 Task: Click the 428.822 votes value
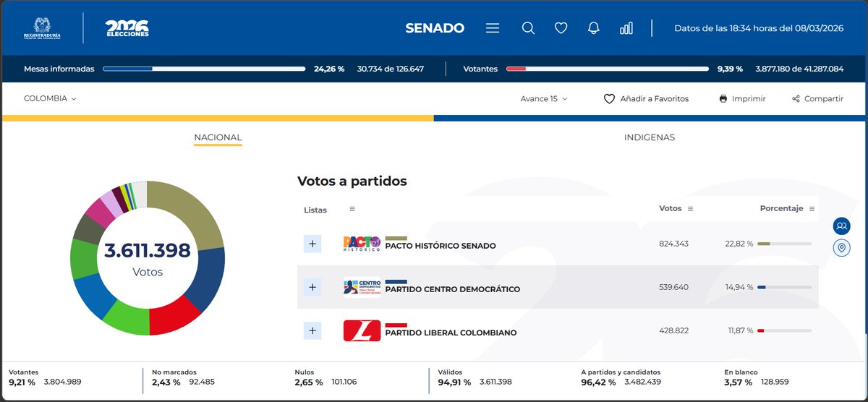[x=674, y=330]
